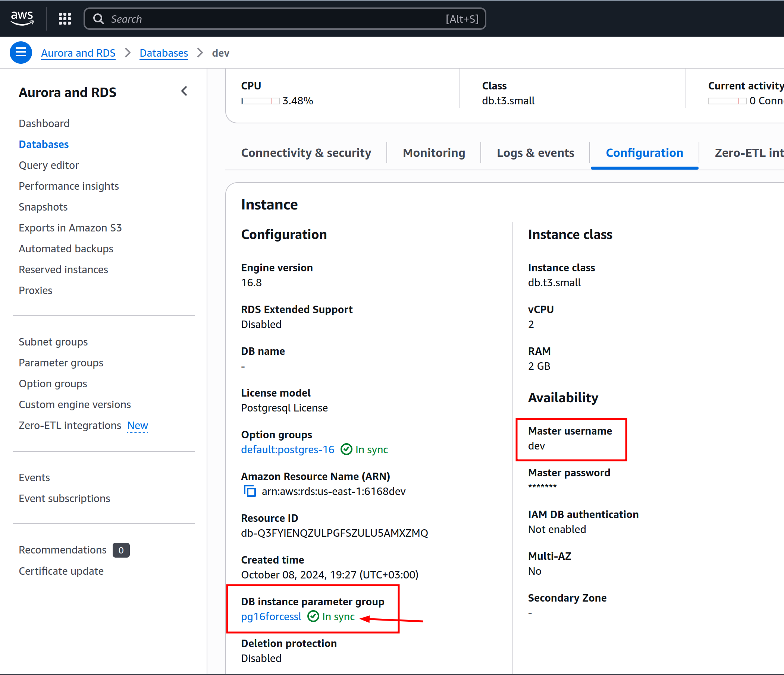Click the Engine version value 16.8

coord(251,282)
